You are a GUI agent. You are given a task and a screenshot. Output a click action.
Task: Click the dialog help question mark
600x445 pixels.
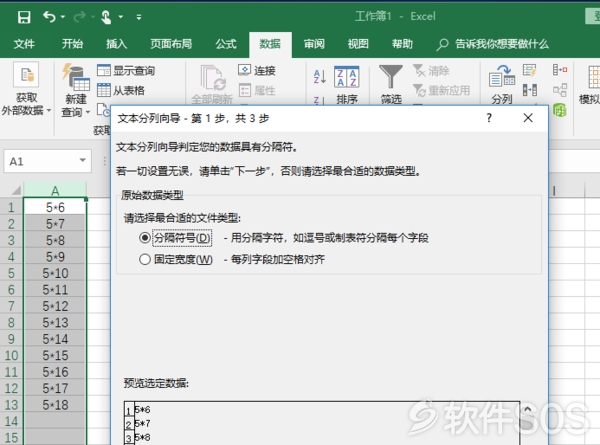pos(489,118)
